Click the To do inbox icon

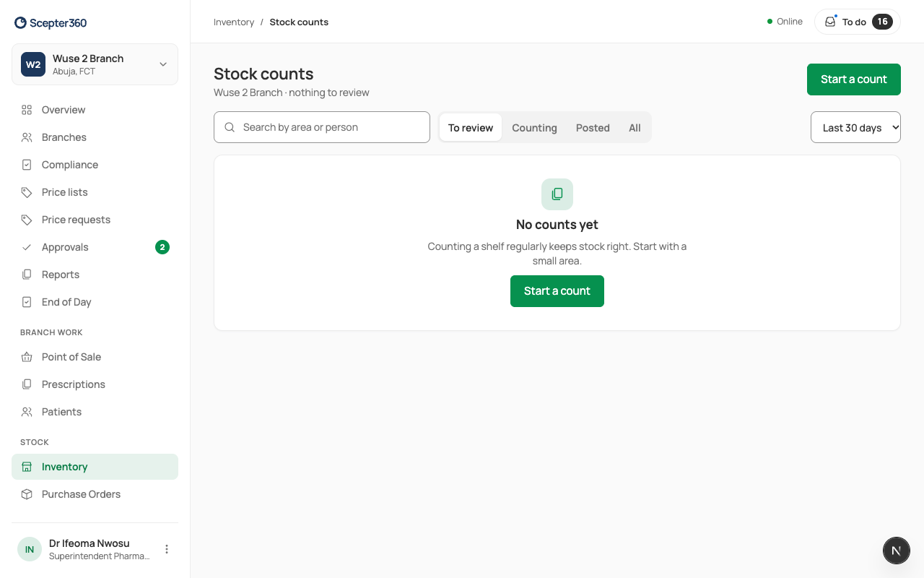click(830, 22)
